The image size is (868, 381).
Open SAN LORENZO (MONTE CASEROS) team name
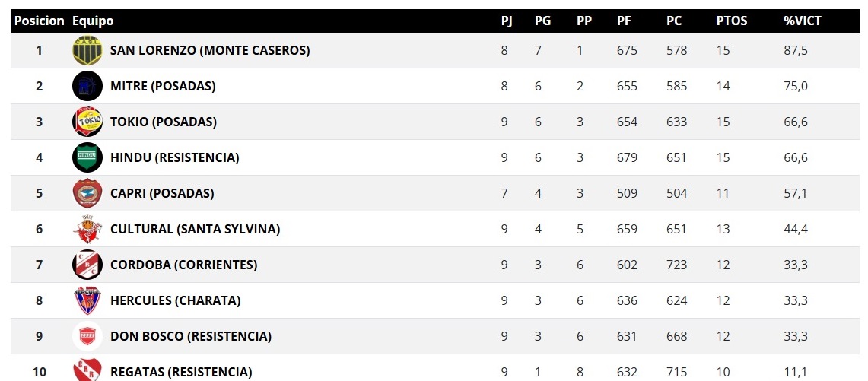[210, 51]
